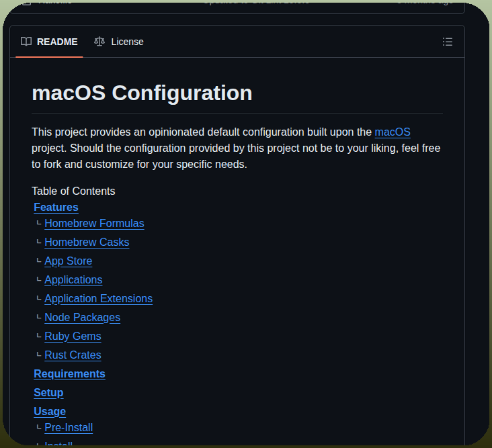Jump to the Requirements section
The height and width of the screenshot is (448, 492).
[x=69, y=373]
